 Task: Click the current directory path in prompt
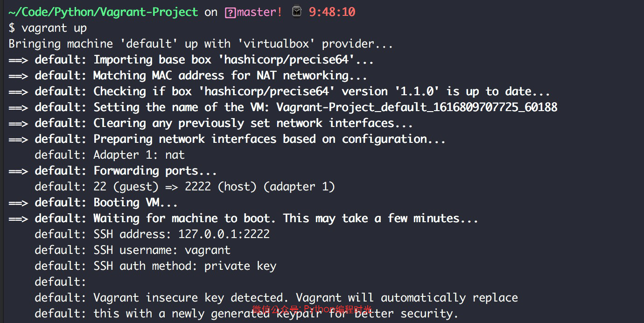[103, 12]
